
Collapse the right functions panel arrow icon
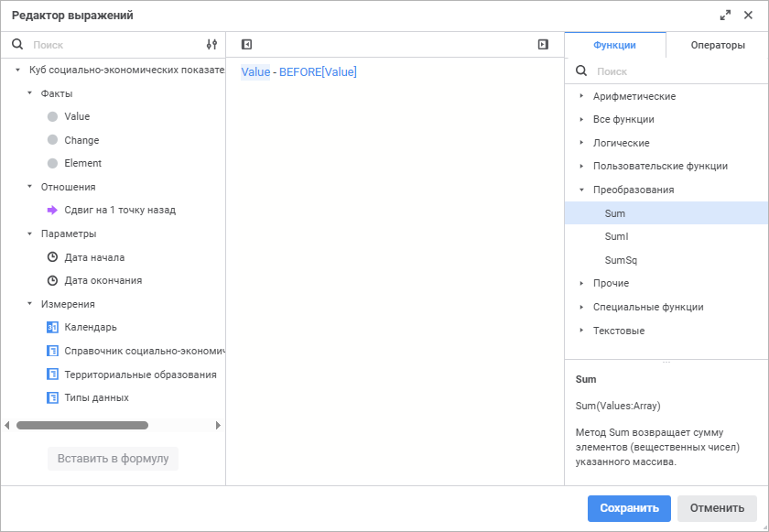[x=543, y=44]
